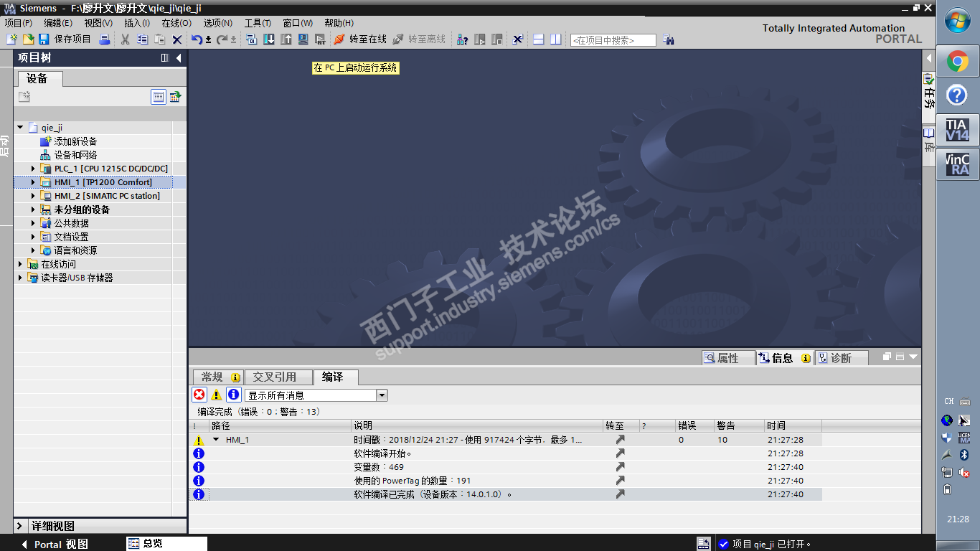
Task: Select the 文档设置 tree item
Action: tap(71, 237)
